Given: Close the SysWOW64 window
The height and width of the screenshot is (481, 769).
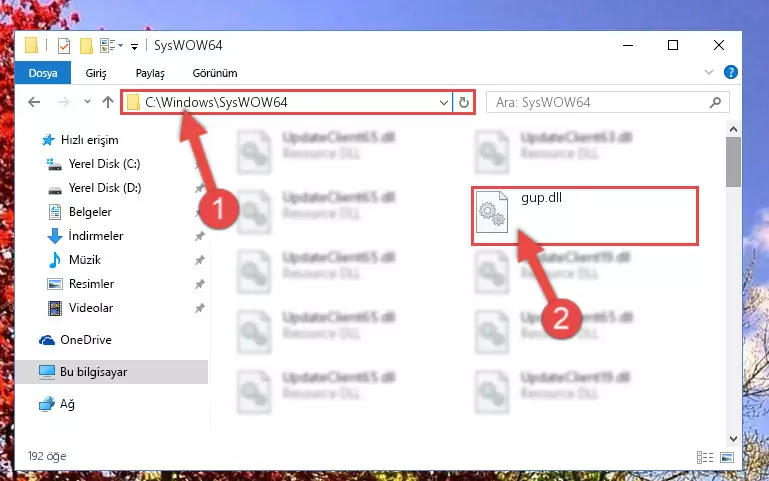Looking at the screenshot, I should pyautogui.click(x=718, y=45).
